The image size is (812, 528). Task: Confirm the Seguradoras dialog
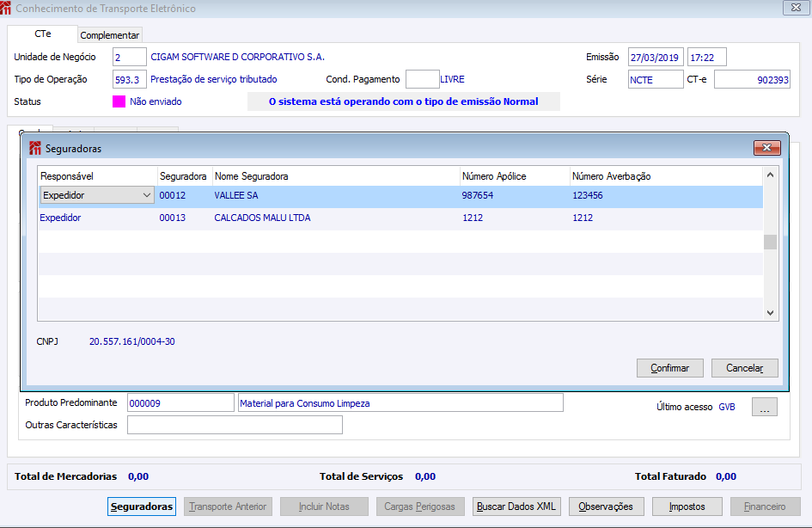click(669, 368)
